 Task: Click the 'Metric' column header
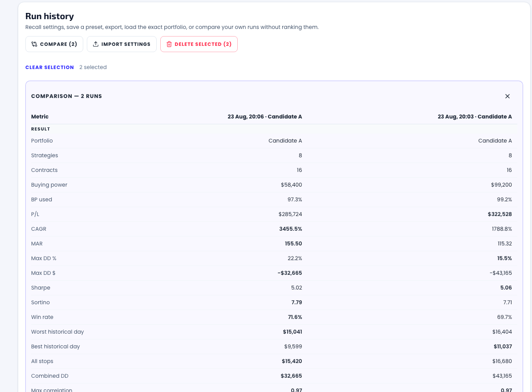click(x=40, y=116)
